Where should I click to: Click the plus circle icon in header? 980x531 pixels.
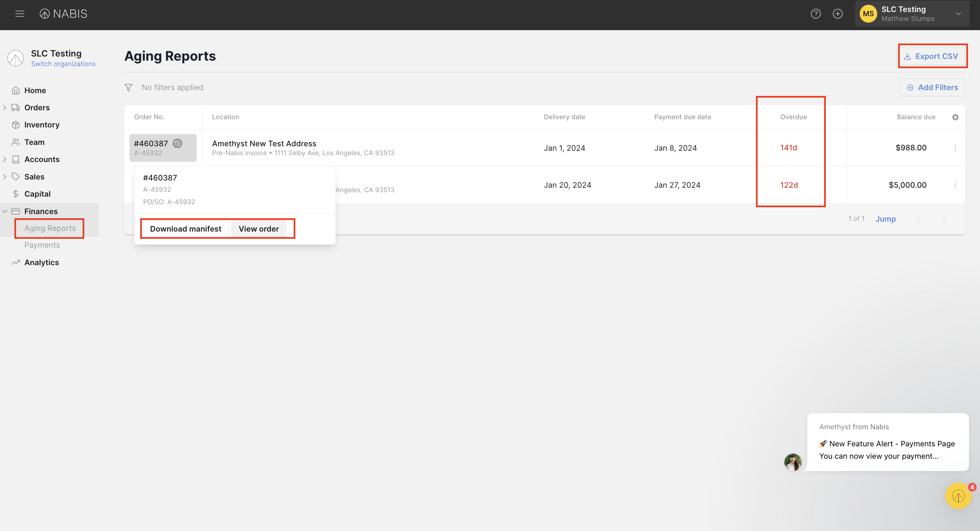point(837,14)
